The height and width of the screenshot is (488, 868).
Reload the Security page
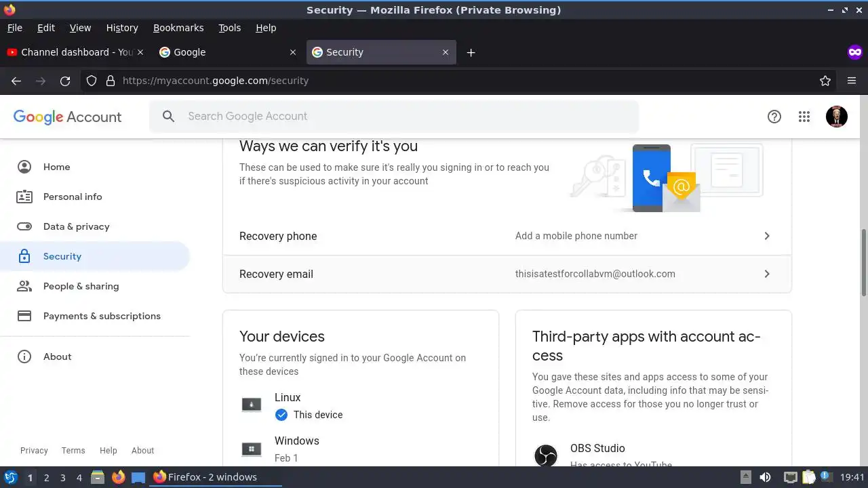tap(65, 81)
